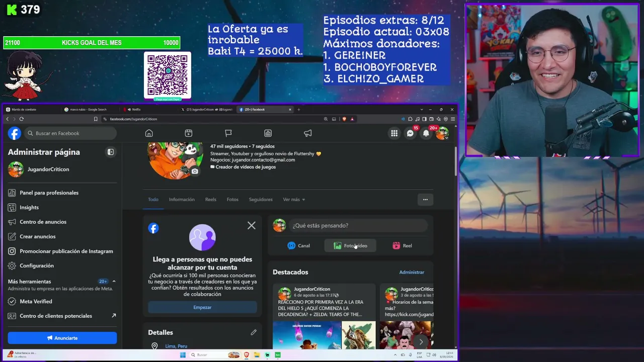Open the browser hamburger menu
Image resolution: width=644 pixels, height=362 pixels.
coord(453,119)
